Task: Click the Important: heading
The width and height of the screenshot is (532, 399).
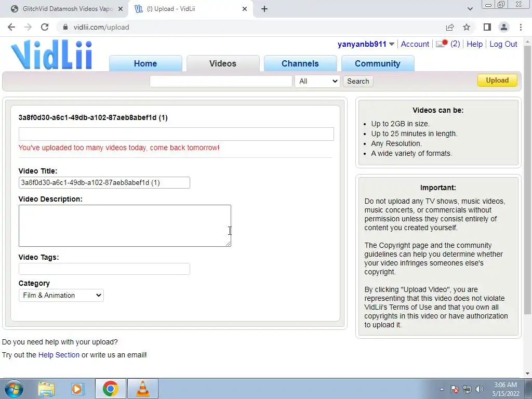Action: [x=438, y=188]
